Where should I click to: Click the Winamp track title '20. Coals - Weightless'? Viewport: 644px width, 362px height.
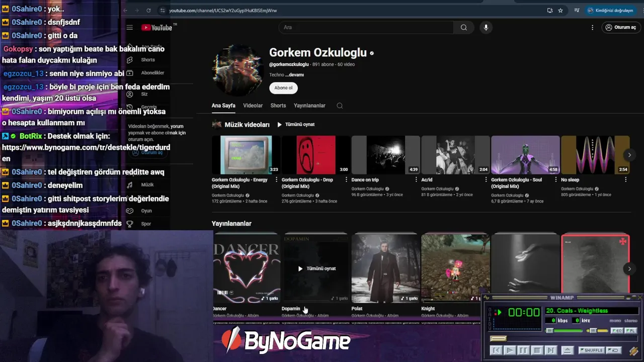(577, 311)
